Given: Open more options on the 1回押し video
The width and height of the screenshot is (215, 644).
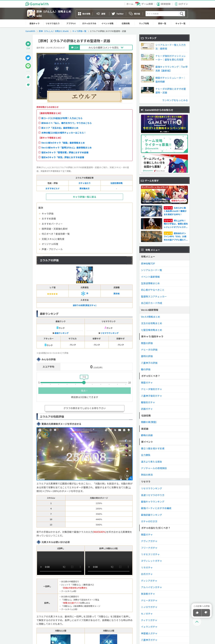Looking at the screenshot, I should point(80,567).
